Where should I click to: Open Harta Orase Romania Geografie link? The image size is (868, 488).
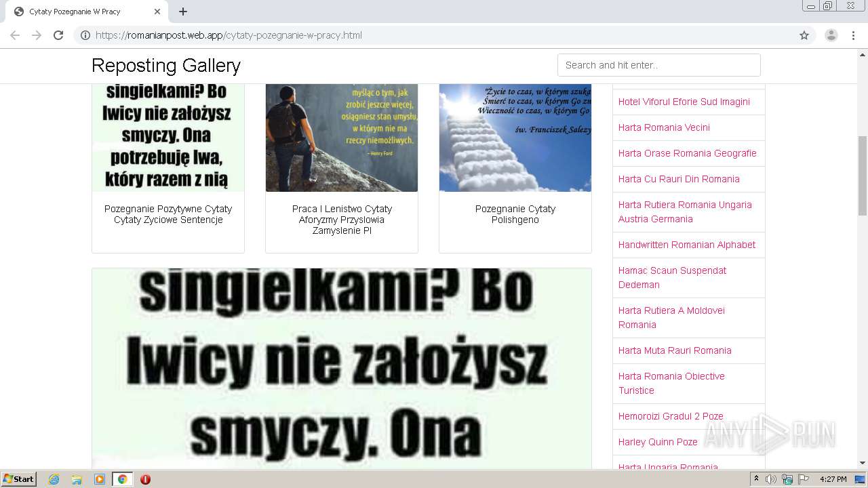click(687, 153)
